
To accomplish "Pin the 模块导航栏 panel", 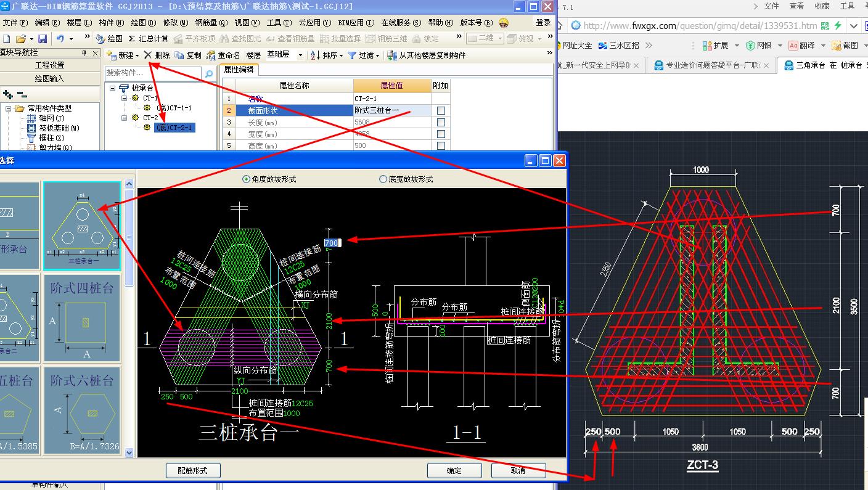I will [85, 53].
